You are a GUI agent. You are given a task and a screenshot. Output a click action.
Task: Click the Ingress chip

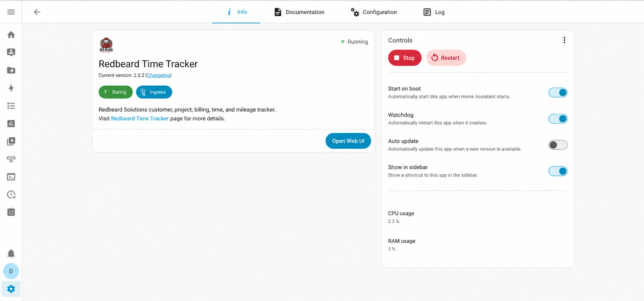(154, 92)
